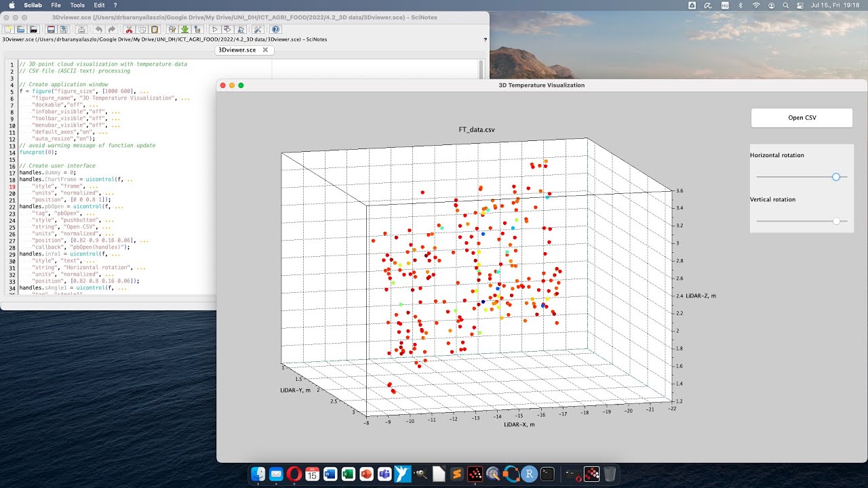
Task: Open Microsoft Word from the Dock
Action: (331, 474)
